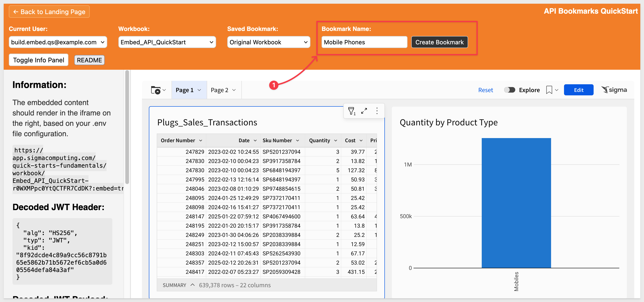Click the info panel vertical scrollbar

127,127
